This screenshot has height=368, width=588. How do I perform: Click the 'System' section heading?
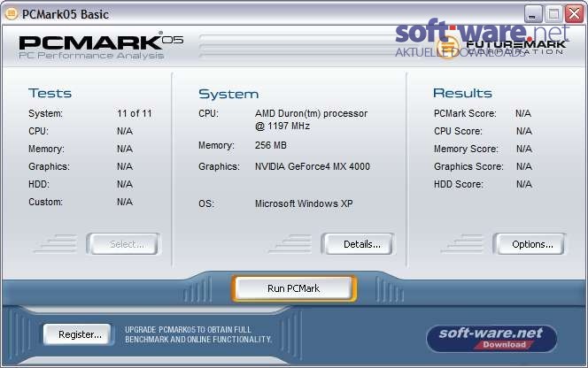point(228,94)
